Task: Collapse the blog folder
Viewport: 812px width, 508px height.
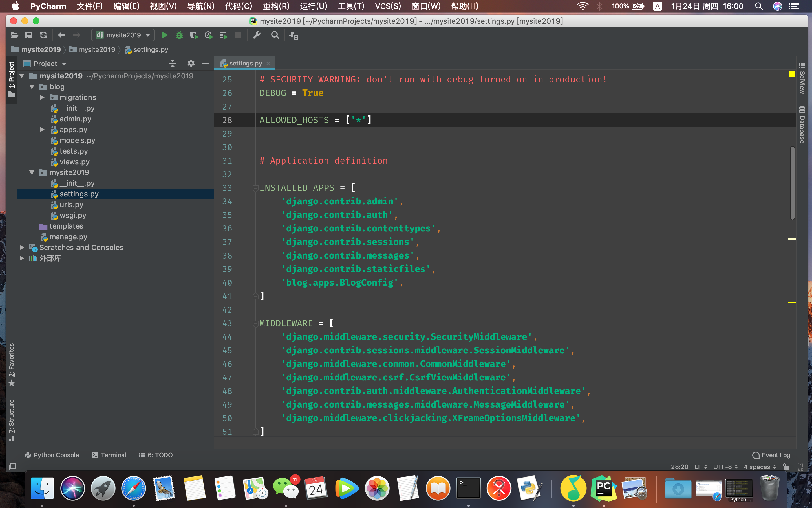Action: [x=32, y=87]
